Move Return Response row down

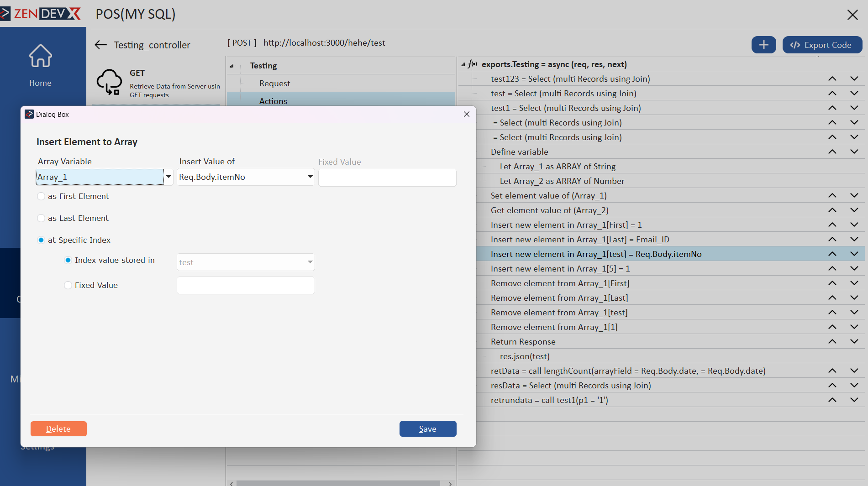point(854,341)
